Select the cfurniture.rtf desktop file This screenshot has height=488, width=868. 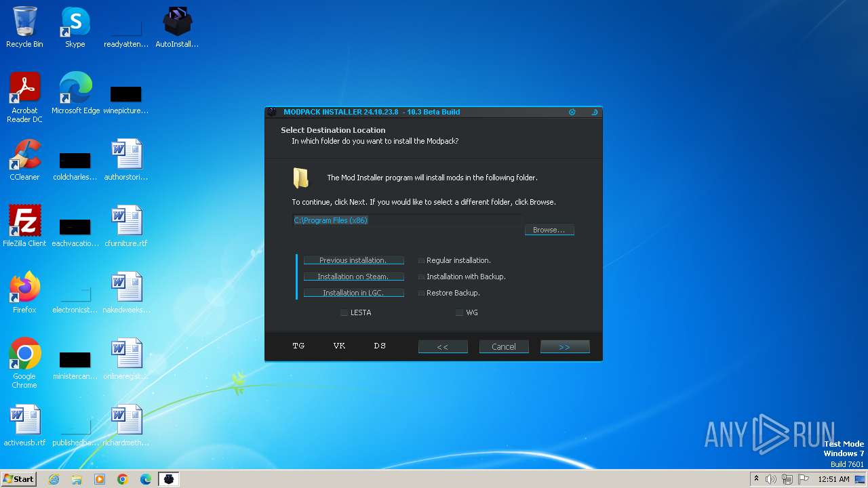pyautogui.click(x=126, y=226)
